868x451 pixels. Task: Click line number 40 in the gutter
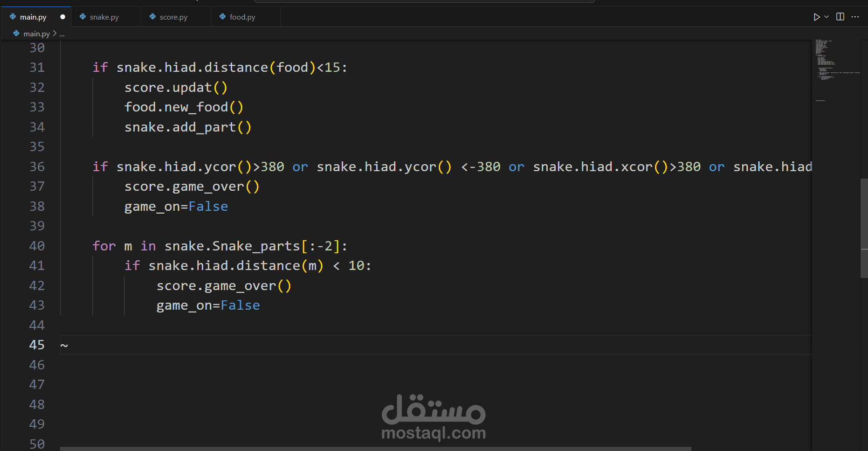click(x=37, y=246)
